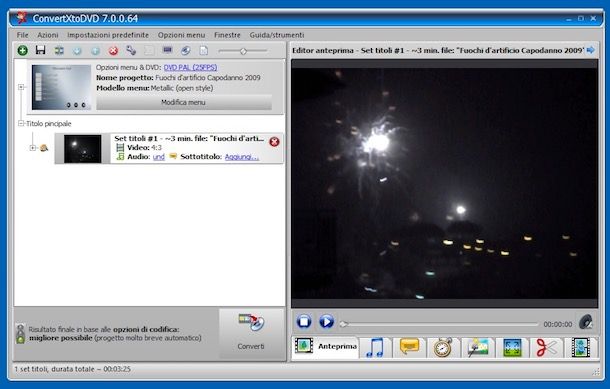Click the Modifica menu button
Viewport: 610px width, 389px height.
tap(184, 102)
